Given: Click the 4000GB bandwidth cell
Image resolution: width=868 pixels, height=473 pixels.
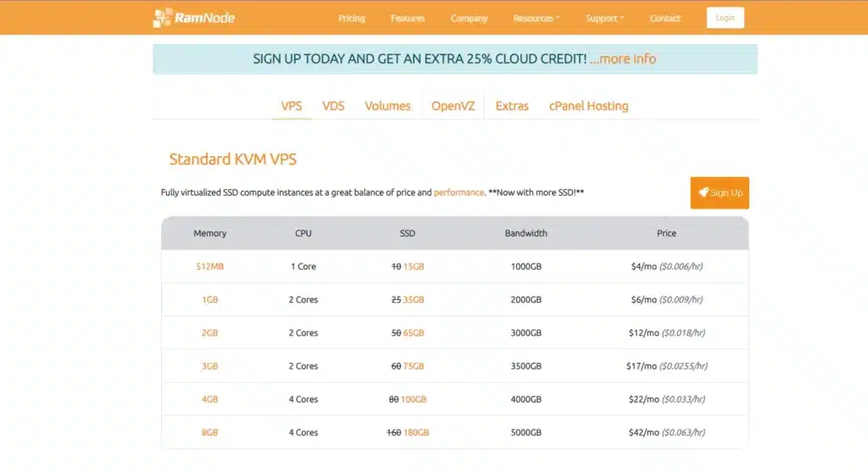Looking at the screenshot, I should click(526, 399).
